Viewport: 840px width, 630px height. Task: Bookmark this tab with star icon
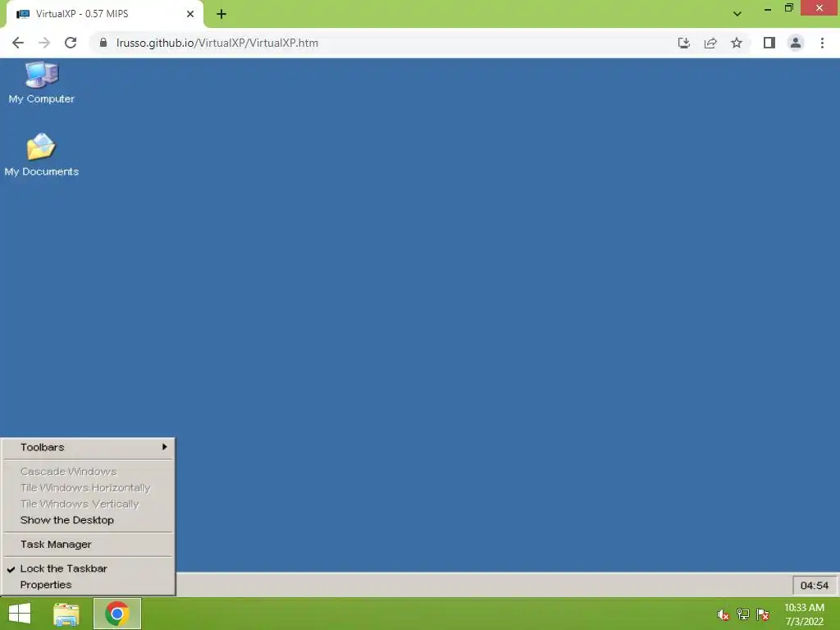coord(737,43)
